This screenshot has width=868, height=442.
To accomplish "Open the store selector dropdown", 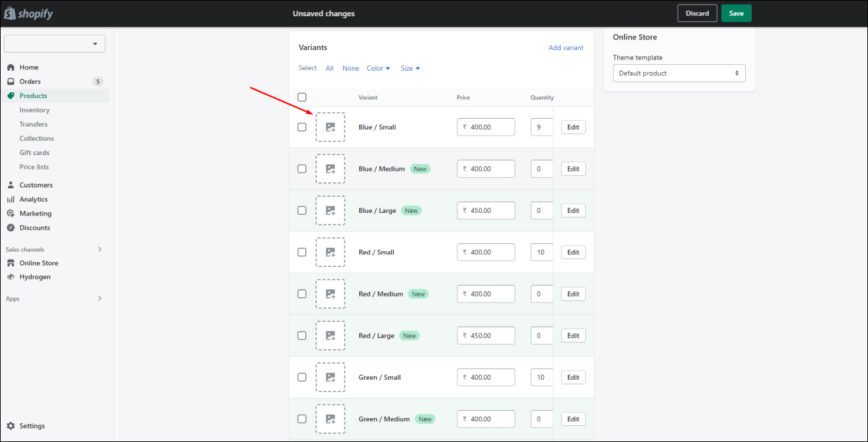I will 55,43.
